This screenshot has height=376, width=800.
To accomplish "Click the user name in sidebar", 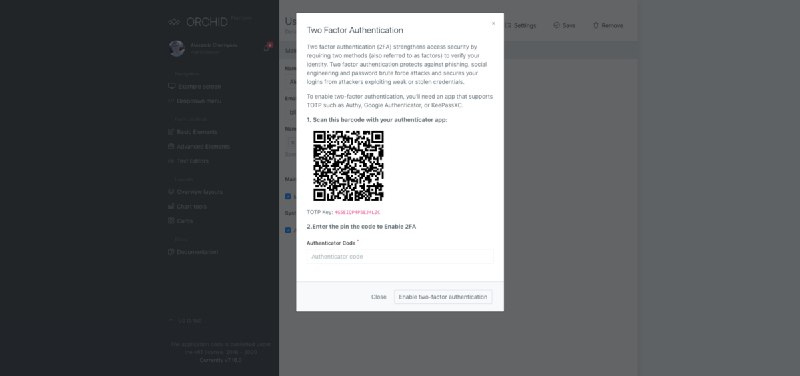I will (x=214, y=45).
